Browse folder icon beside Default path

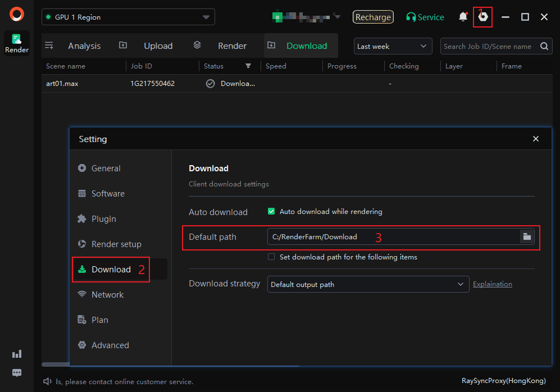(x=527, y=237)
